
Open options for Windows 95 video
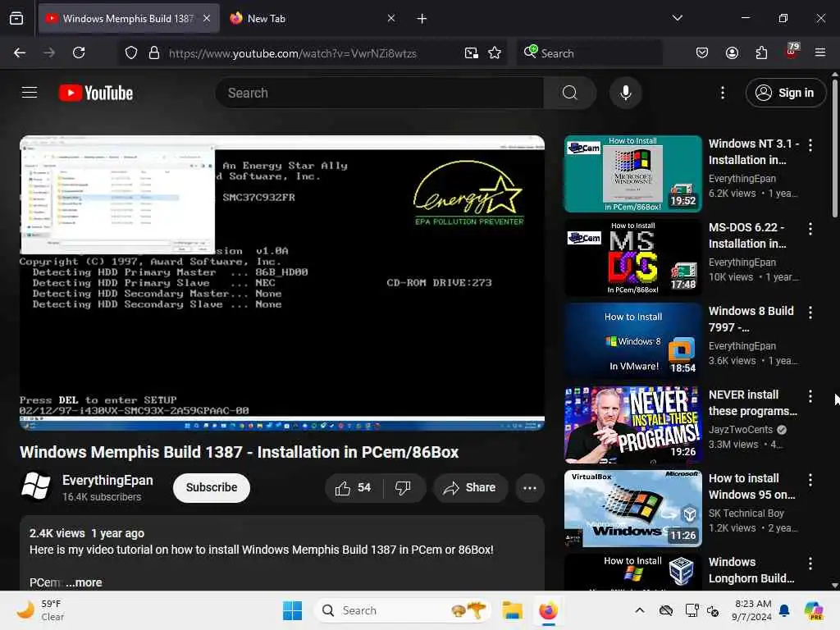[810, 479]
